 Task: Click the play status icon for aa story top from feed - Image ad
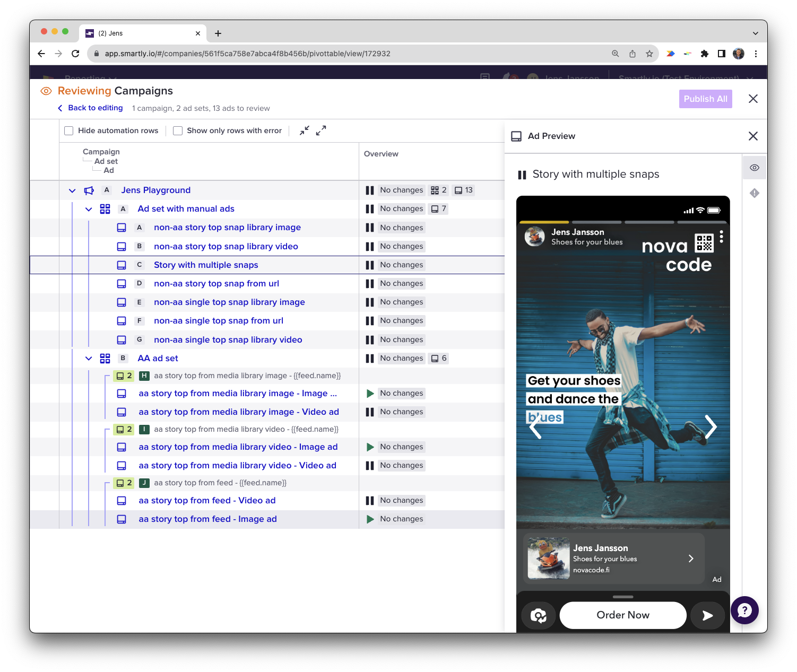[370, 519]
